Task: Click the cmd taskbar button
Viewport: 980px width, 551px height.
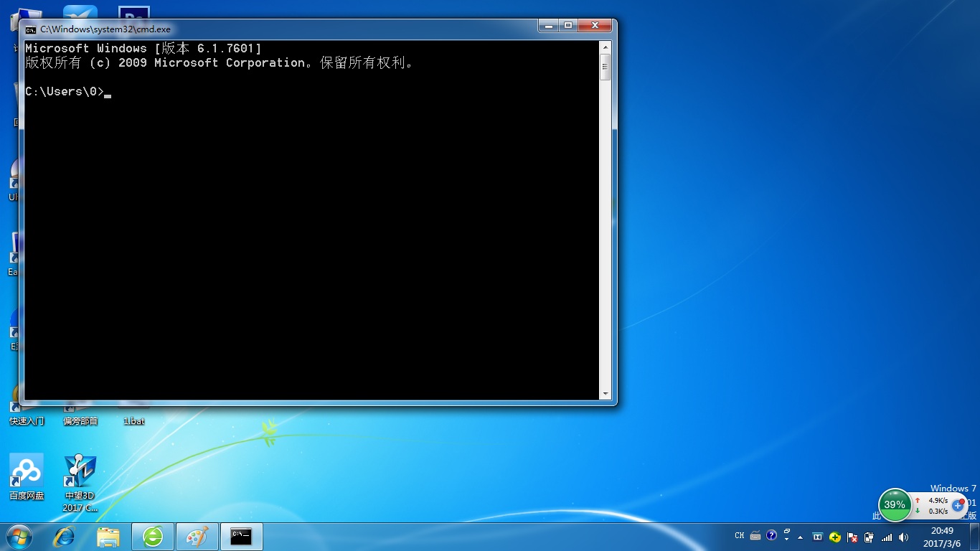Action: (241, 536)
